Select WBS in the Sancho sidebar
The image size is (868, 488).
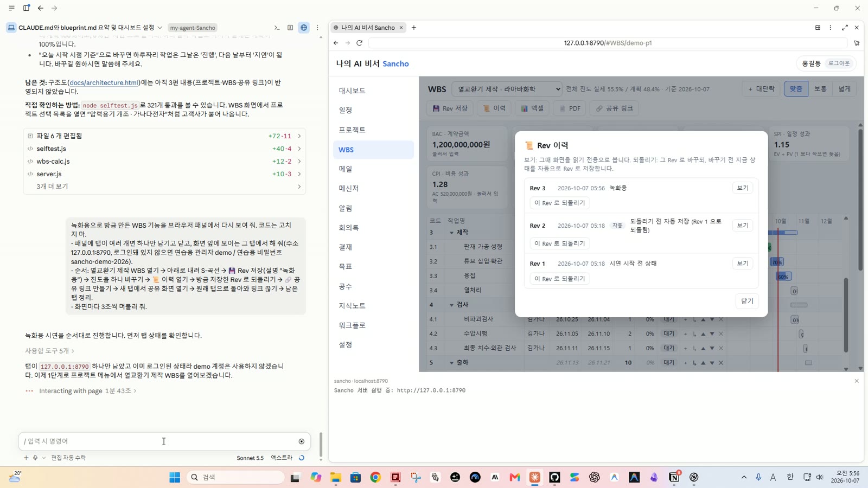[373, 150]
